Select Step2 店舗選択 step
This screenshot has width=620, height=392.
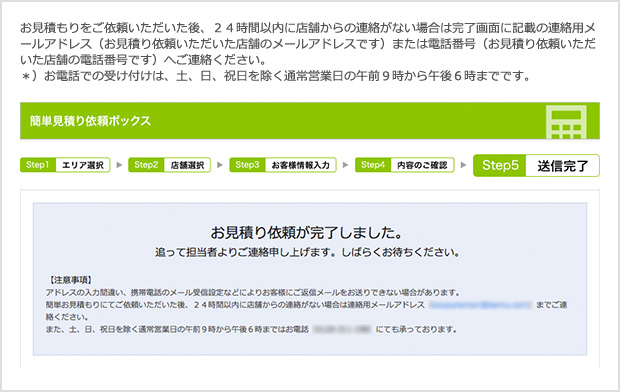170,165
